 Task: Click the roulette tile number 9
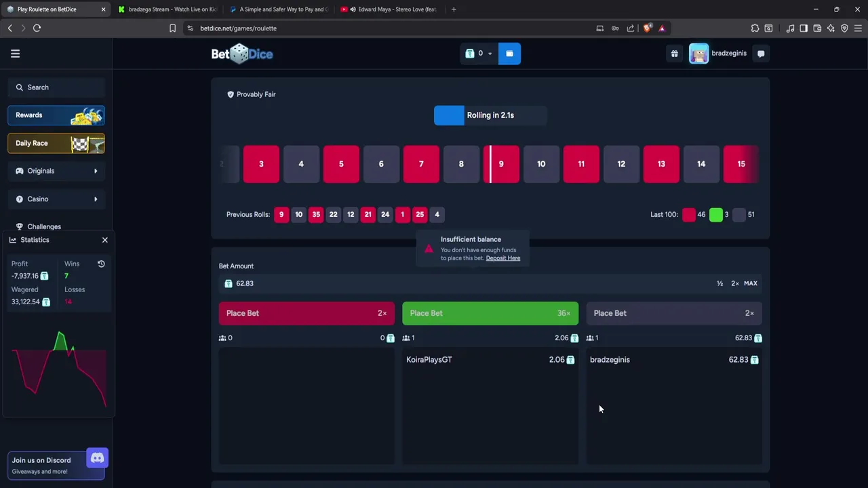pos(501,164)
